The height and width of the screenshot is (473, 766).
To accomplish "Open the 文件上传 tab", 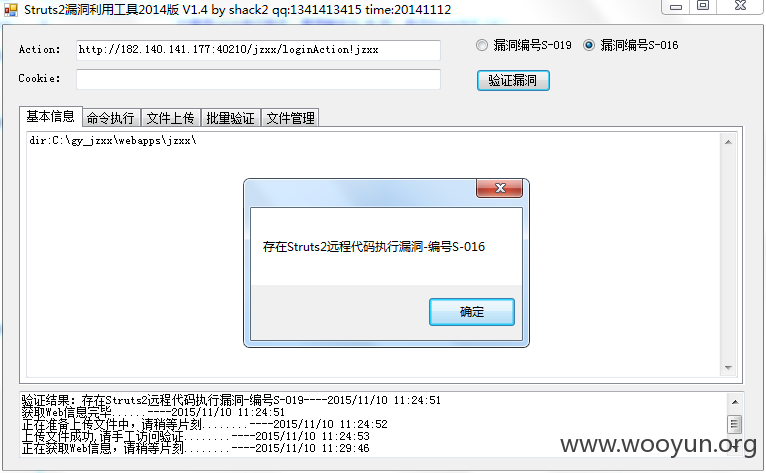I will 170,118.
